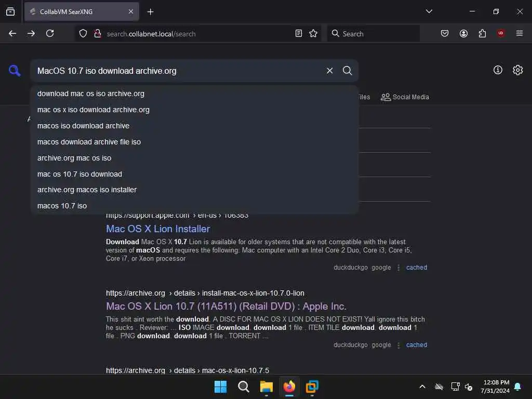
Task: Open tracking protection shield icon
Action: click(83, 33)
